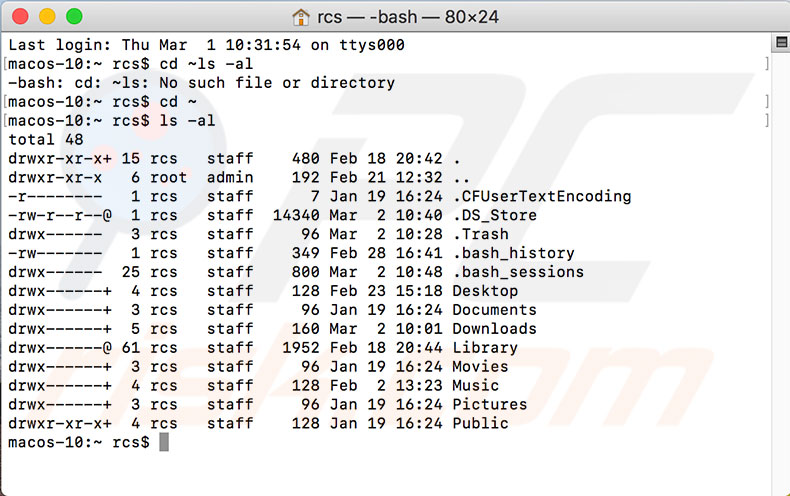Click the 'Movies' directory name
This screenshot has height=496, width=790.
coord(481,366)
